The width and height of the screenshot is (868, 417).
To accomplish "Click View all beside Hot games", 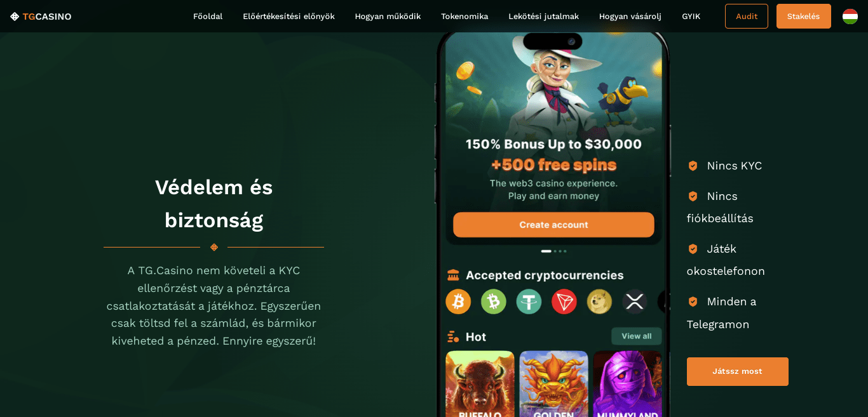I will [x=637, y=336].
